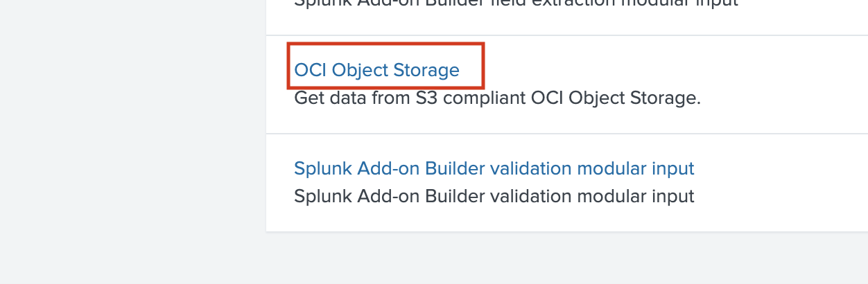Open Splunk Add-on Builder validation modular input link

(x=494, y=168)
